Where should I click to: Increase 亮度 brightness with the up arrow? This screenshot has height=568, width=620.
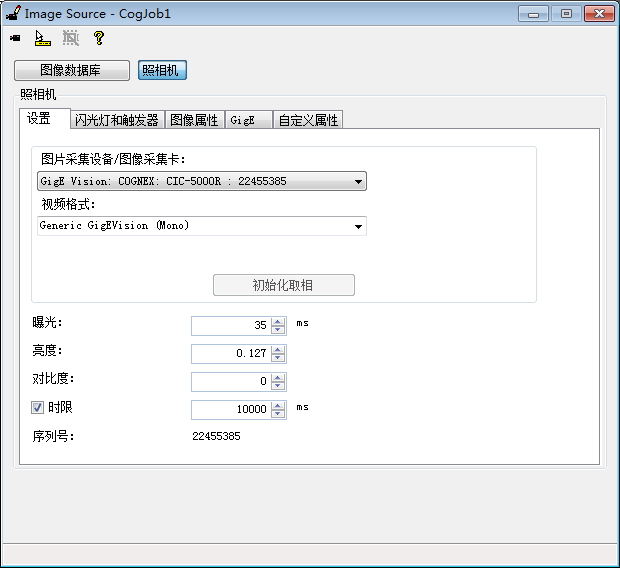tap(278, 350)
